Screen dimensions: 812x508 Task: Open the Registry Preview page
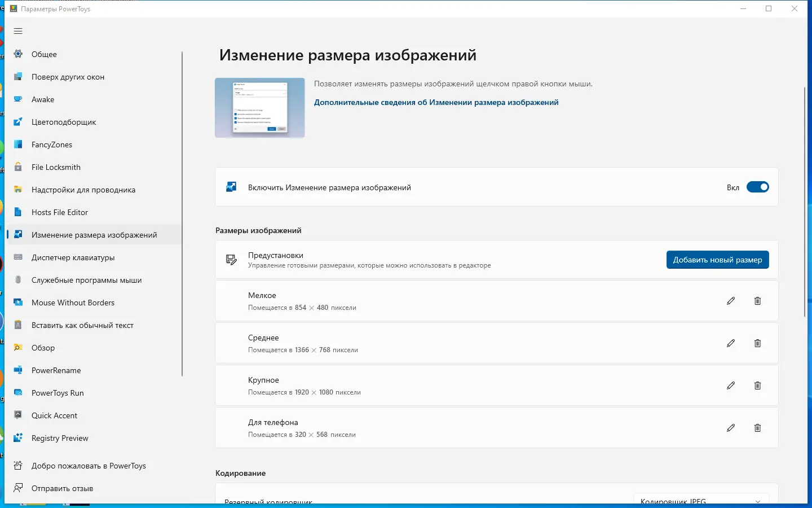pos(94,438)
